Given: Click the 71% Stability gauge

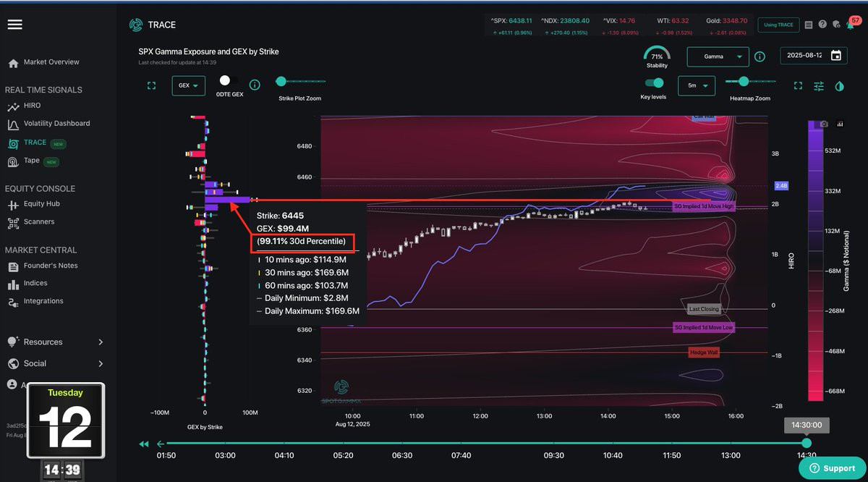Looking at the screenshot, I should [657, 57].
